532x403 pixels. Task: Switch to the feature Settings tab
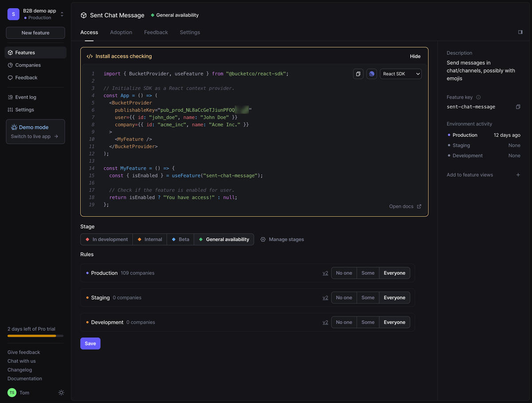tap(190, 32)
